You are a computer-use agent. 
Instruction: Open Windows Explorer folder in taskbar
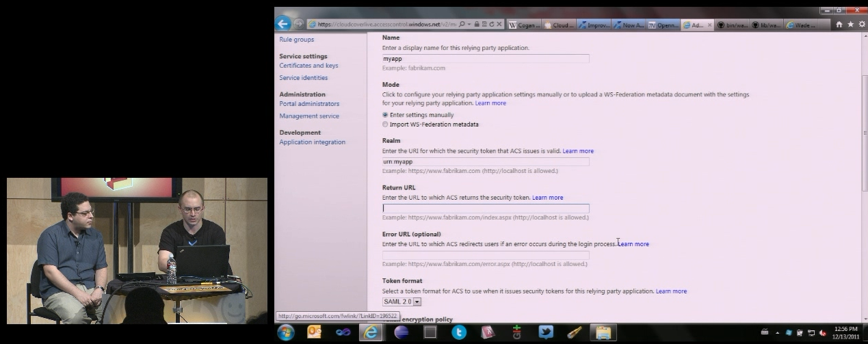coord(603,332)
